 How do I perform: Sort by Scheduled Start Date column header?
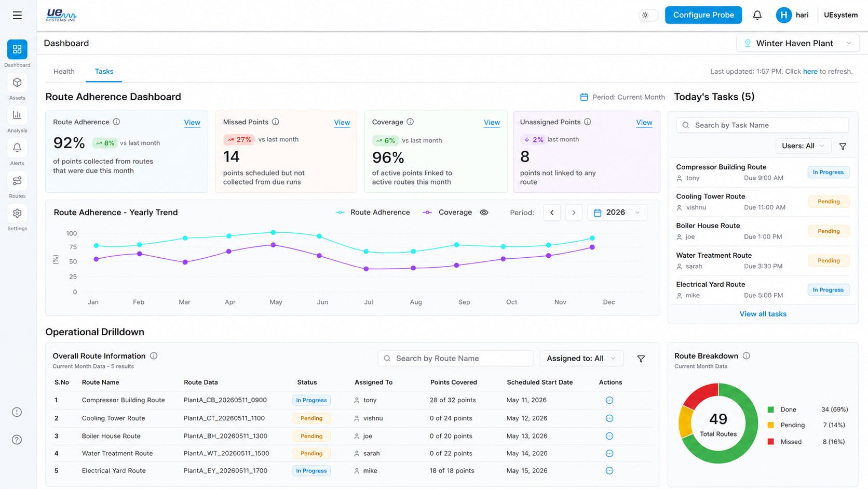click(540, 382)
